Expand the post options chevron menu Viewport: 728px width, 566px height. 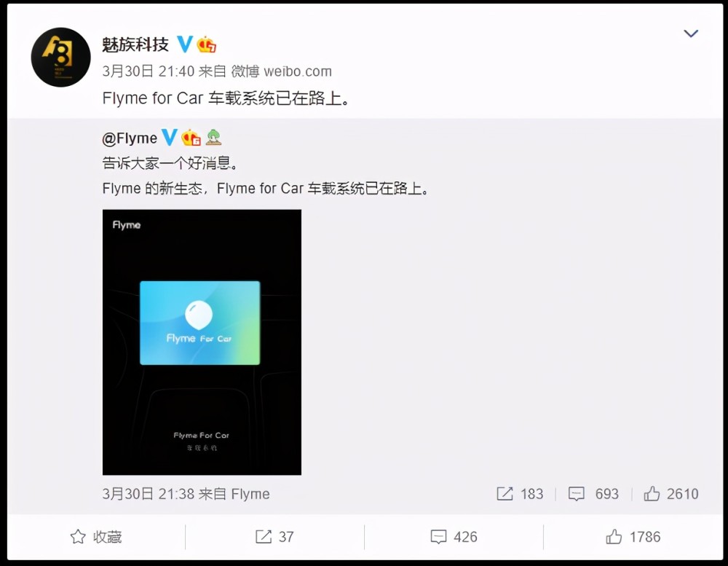pyautogui.click(x=691, y=34)
